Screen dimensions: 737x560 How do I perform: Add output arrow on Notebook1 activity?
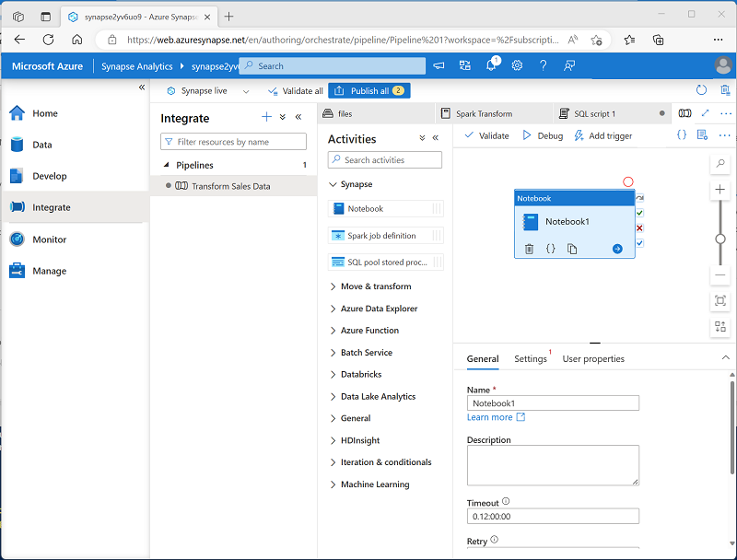(617, 249)
